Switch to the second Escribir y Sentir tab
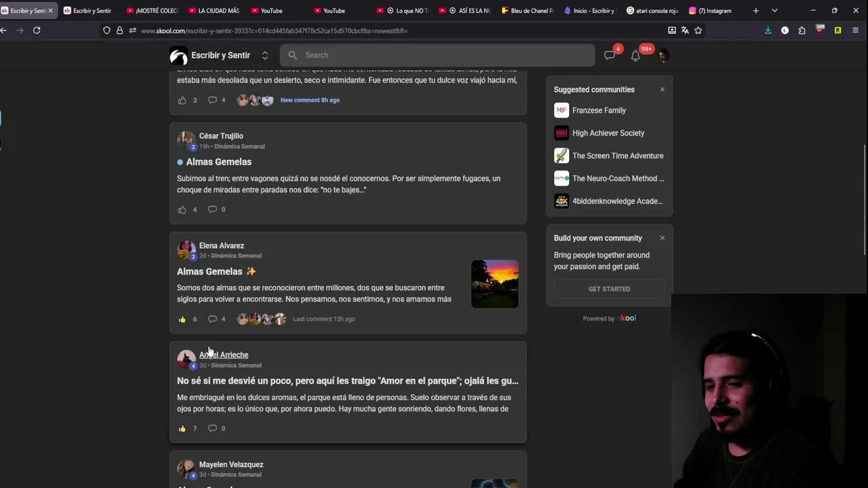 [87, 11]
